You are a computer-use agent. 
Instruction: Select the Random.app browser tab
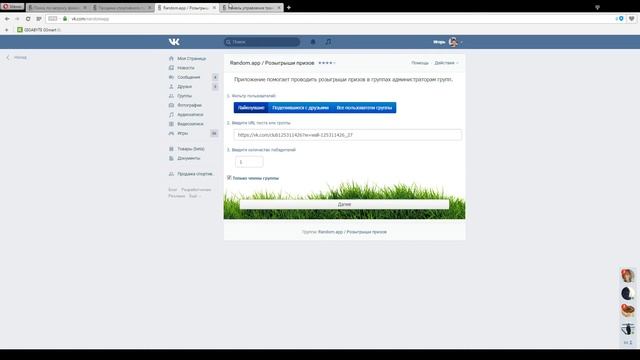point(187,7)
